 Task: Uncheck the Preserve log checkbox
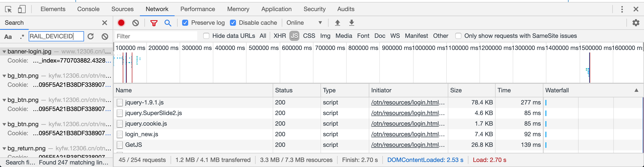click(x=185, y=23)
